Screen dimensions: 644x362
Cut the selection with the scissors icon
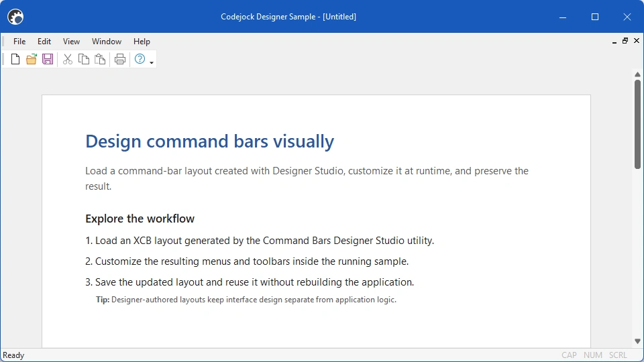68,59
